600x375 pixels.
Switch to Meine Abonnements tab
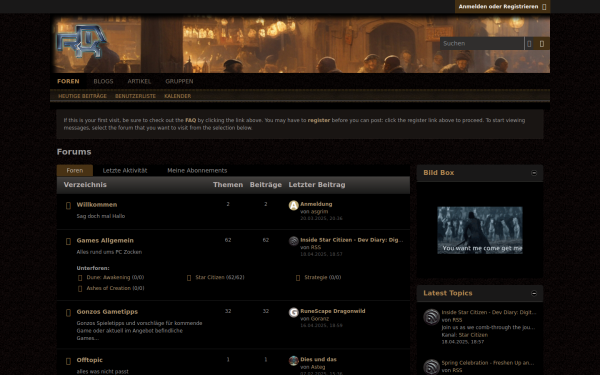[x=197, y=171]
